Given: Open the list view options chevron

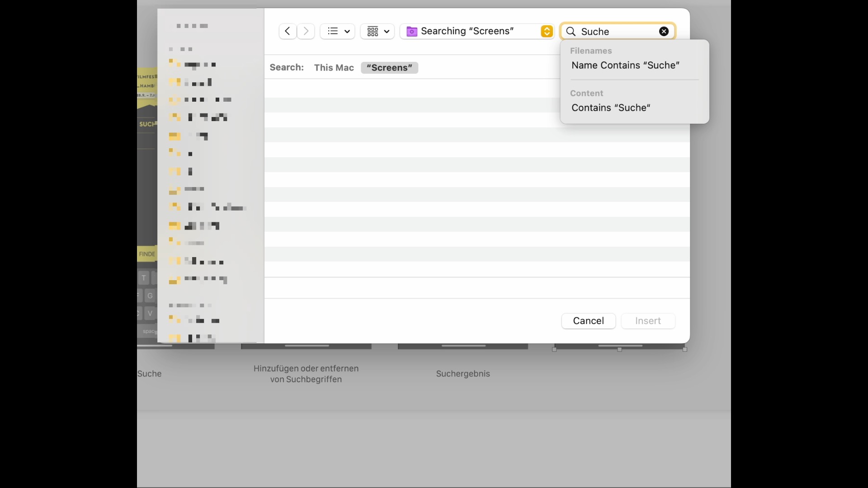Looking at the screenshot, I should click(347, 31).
